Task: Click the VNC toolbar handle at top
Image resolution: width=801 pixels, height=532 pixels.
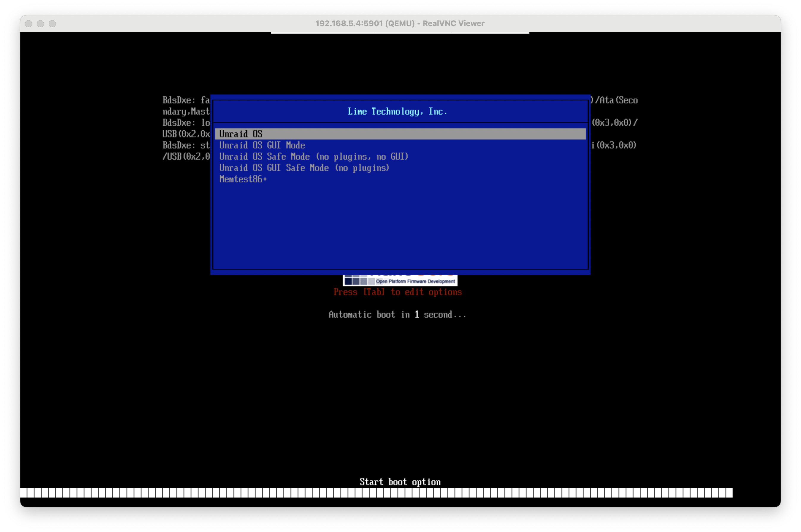Action: point(400,33)
